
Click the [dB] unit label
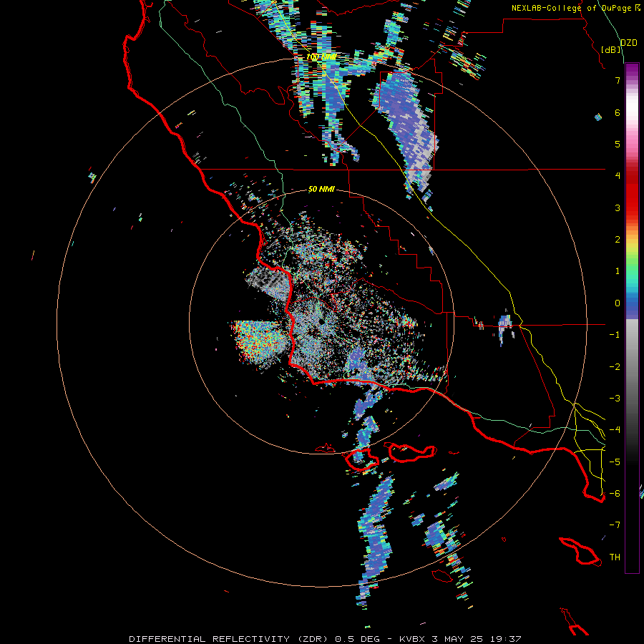tap(611, 49)
